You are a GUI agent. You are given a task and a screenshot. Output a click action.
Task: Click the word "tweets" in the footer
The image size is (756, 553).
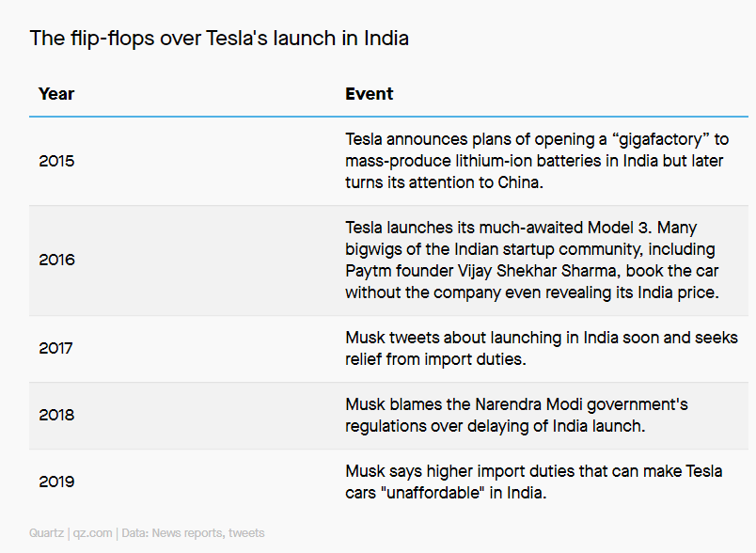point(246,533)
